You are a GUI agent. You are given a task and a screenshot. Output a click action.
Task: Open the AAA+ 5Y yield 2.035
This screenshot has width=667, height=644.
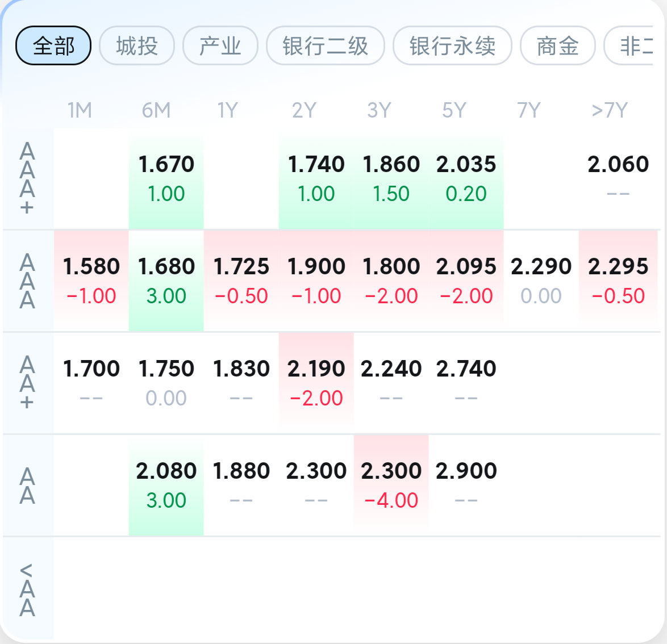tap(466, 179)
